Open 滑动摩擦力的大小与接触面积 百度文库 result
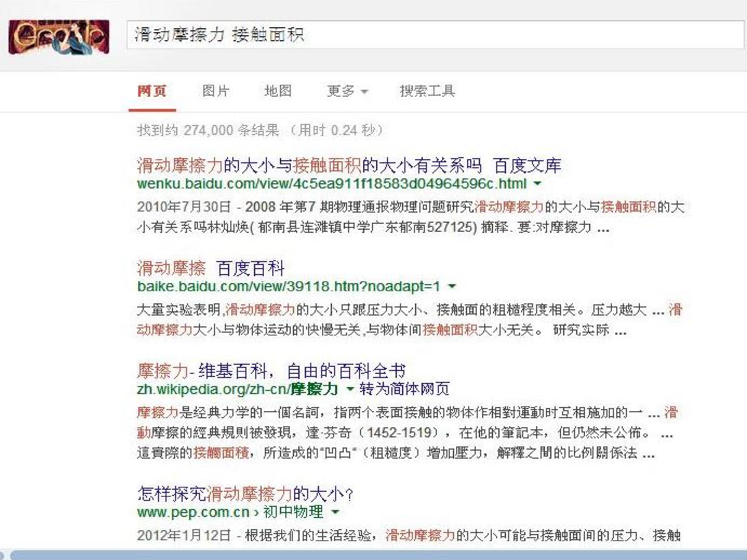747x560 pixels. [349, 165]
